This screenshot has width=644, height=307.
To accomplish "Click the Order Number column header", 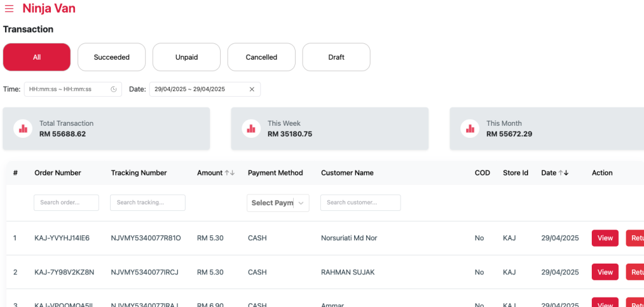I will click(58, 173).
